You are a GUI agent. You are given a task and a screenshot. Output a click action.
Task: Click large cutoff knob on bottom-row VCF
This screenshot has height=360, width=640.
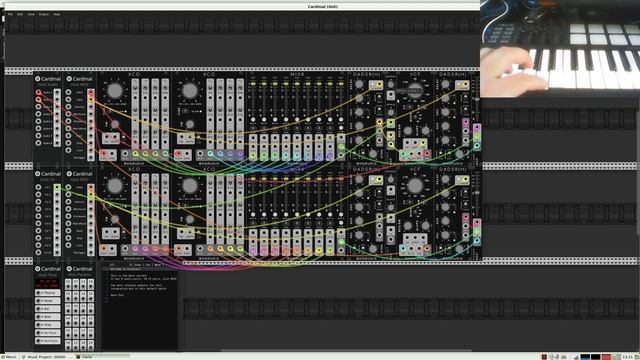[415, 186]
